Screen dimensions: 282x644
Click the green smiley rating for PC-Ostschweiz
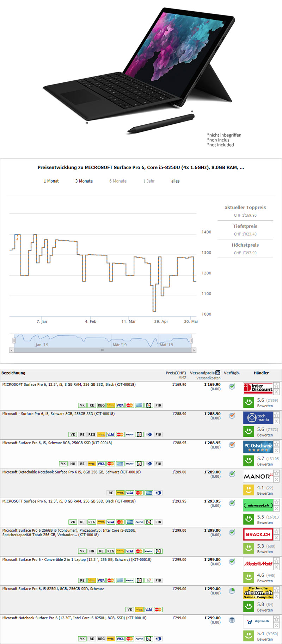(x=249, y=460)
